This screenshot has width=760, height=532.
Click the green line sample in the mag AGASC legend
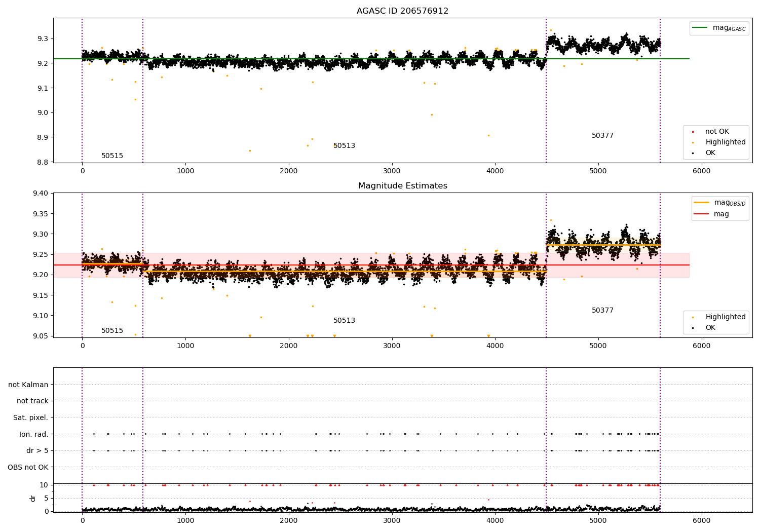click(700, 28)
